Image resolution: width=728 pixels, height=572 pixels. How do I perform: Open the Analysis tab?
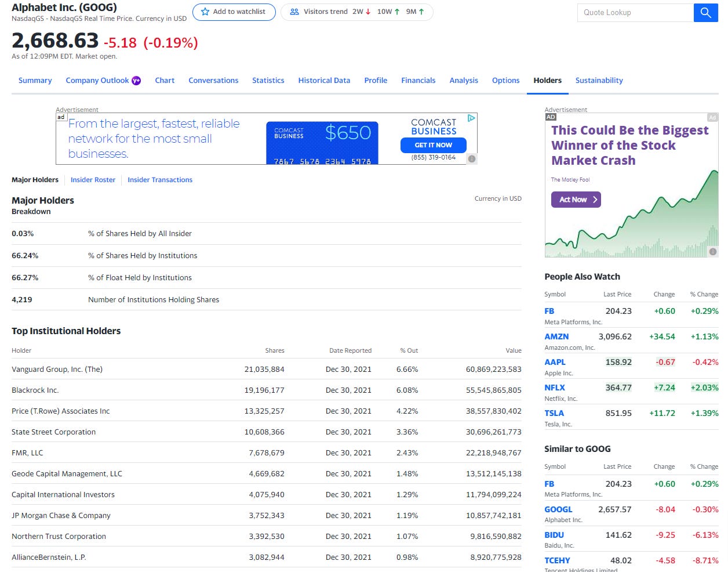[464, 81]
